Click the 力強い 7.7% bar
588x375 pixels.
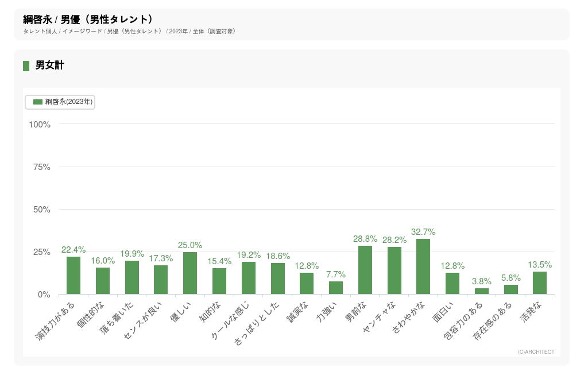(x=336, y=288)
